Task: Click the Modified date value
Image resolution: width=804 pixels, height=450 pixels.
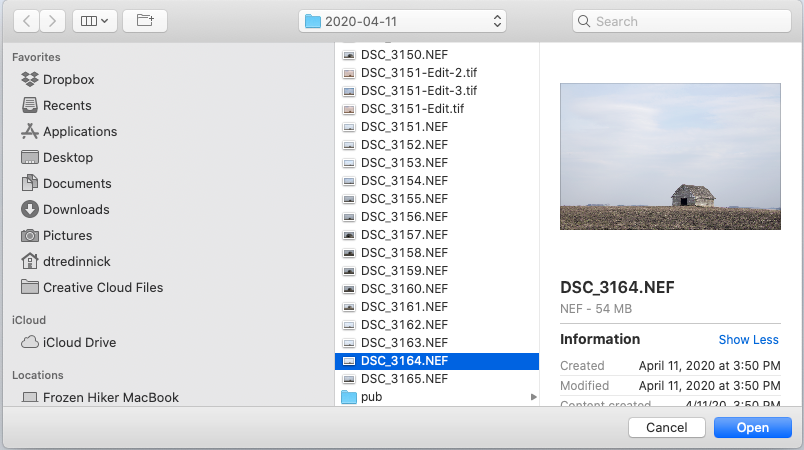Action: click(710, 386)
